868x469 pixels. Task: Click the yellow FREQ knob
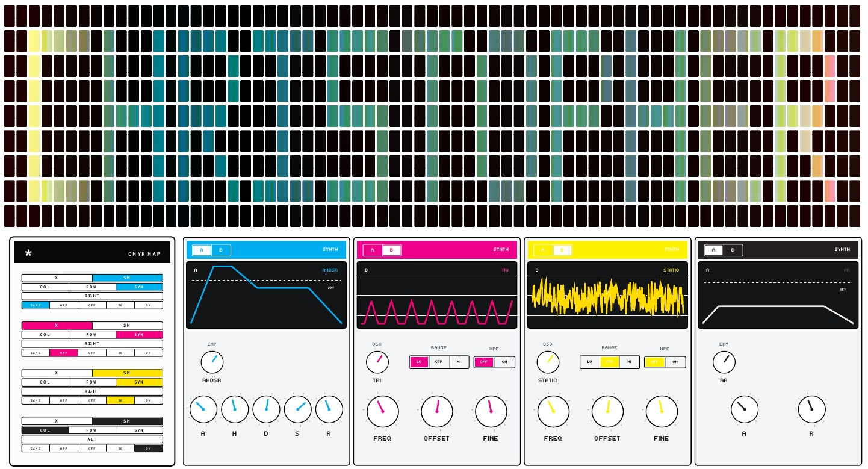point(553,411)
